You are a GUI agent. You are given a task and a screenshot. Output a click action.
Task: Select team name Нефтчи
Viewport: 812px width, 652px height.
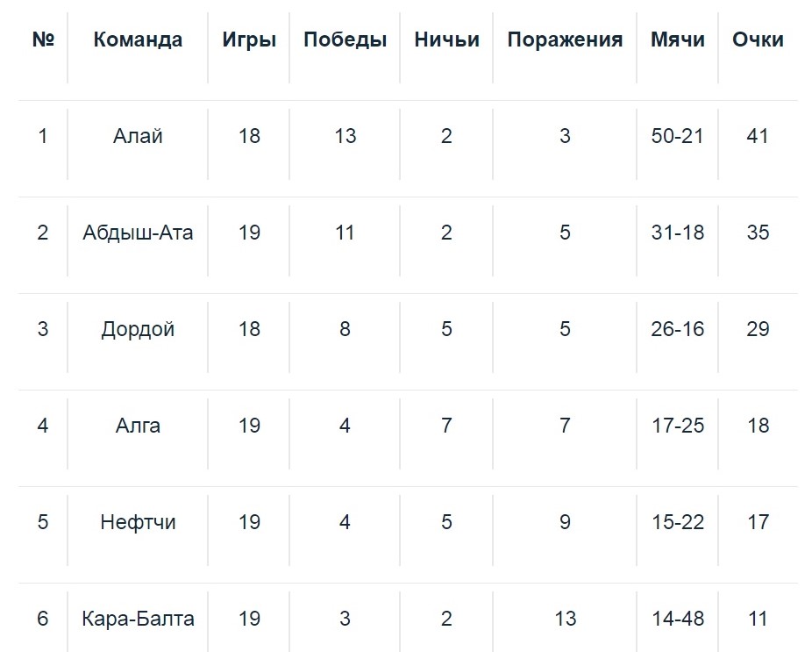(x=138, y=522)
